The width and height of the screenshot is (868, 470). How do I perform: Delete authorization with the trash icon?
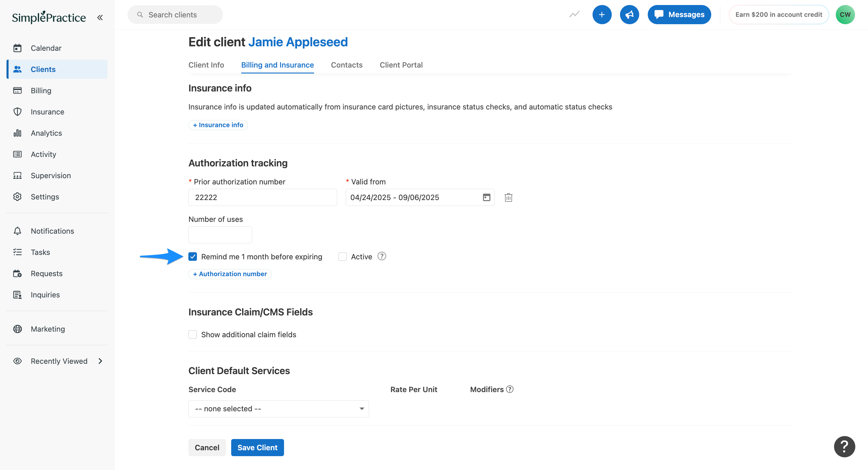click(508, 197)
